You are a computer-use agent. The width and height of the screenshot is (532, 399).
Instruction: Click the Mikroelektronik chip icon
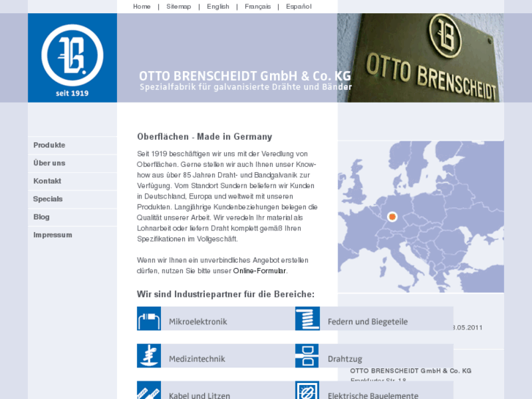pos(149,318)
